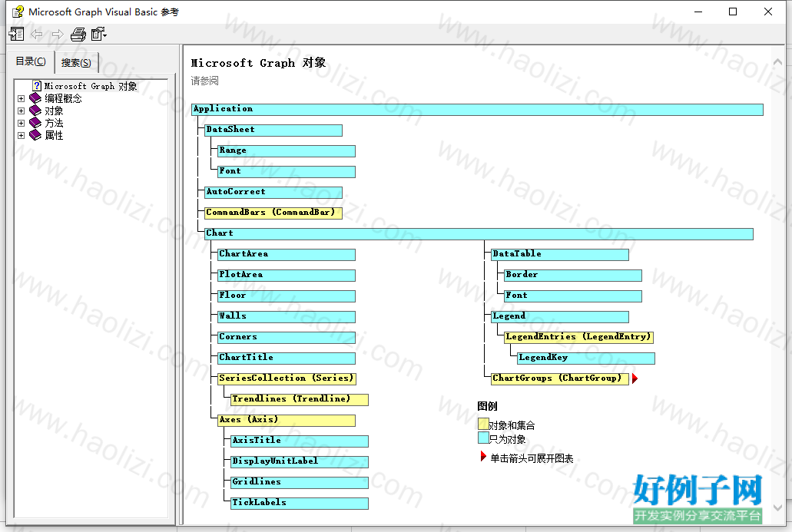Click the Forward arrow toolbar icon
This screenshot has height=532, width=792.
[58, 35]
